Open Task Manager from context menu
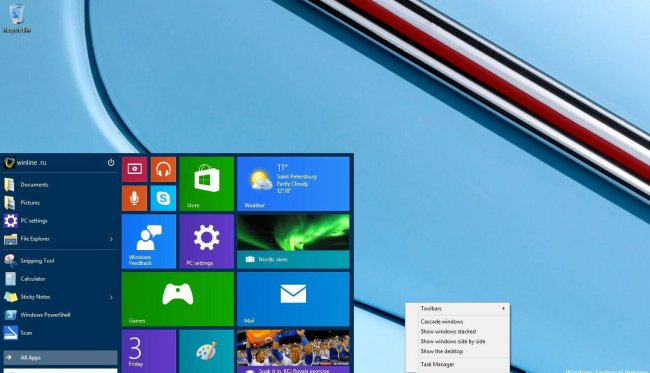The width and height of the screenshot is (650, 373). (458, 364)
